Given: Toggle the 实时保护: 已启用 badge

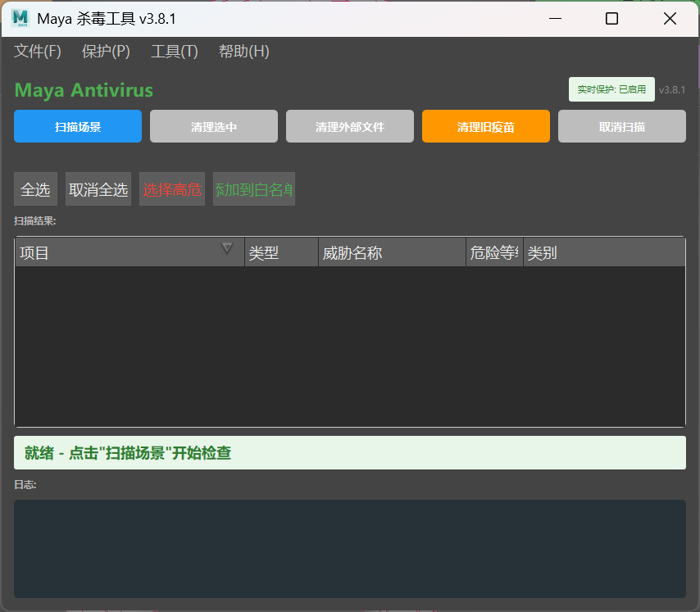Looking at the screenshot, I should pyautogui.click(x=611, y=89).
